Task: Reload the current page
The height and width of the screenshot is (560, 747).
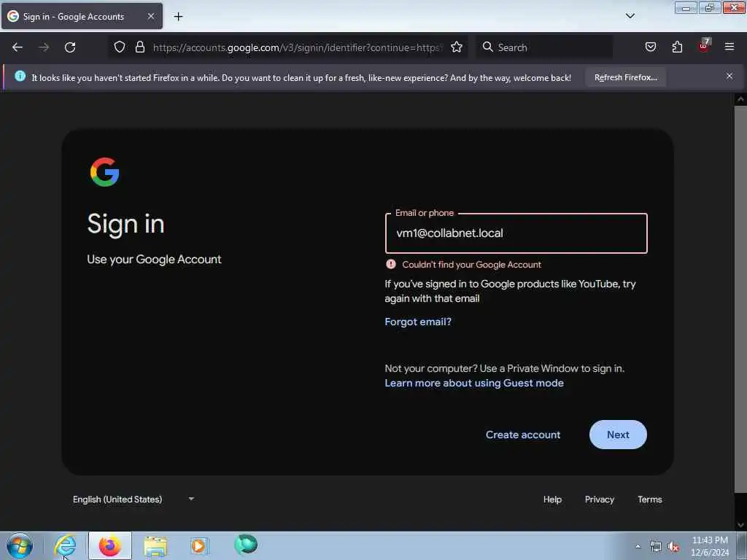Action: click(x=70, y=47)
